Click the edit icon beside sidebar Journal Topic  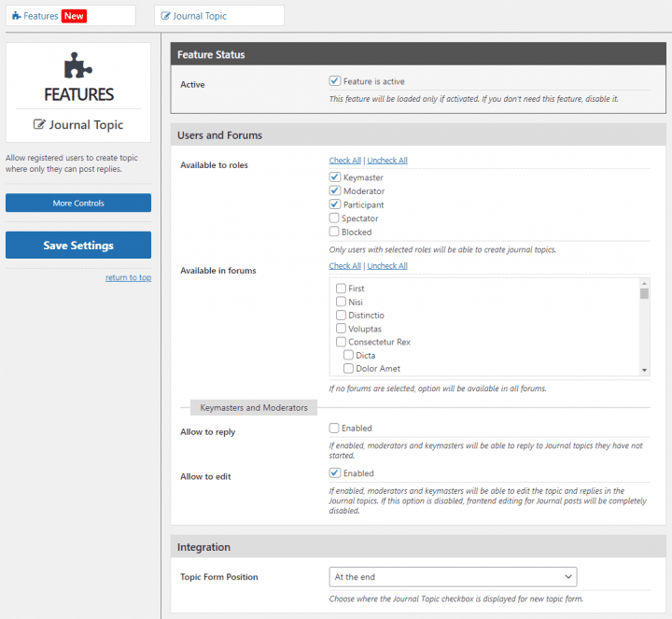[x=39, y=124]
